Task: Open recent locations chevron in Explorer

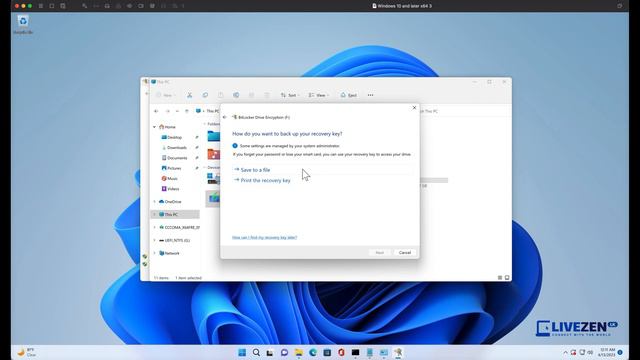Action: (177, 111)
